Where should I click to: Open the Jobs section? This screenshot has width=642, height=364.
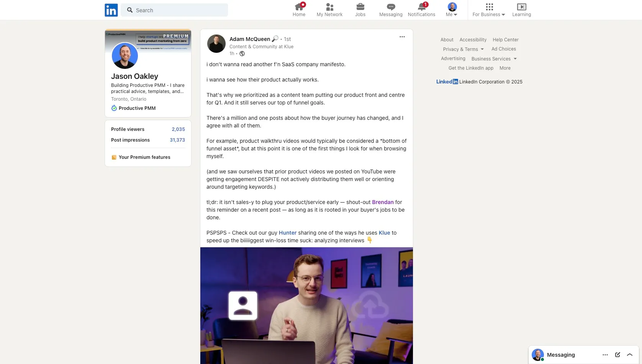click(x=360, y=10)
